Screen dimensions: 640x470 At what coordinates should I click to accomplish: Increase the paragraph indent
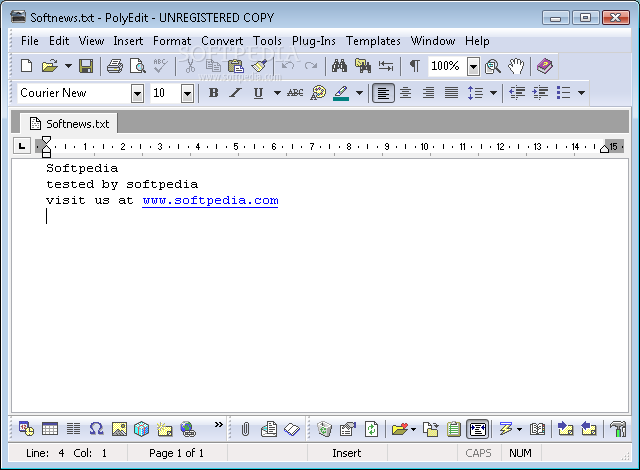pos(540,93)
